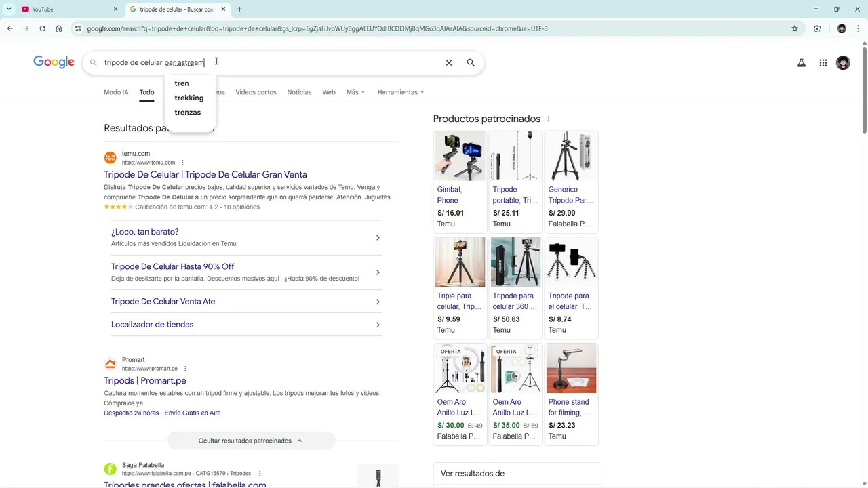Open options menu for the Saga Falabella result
The image size is (868, 488).
pyautogui.click(x=260, y=474)
